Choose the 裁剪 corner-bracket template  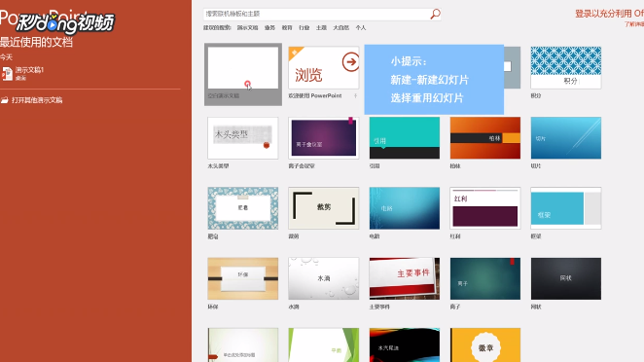(324, 208)
